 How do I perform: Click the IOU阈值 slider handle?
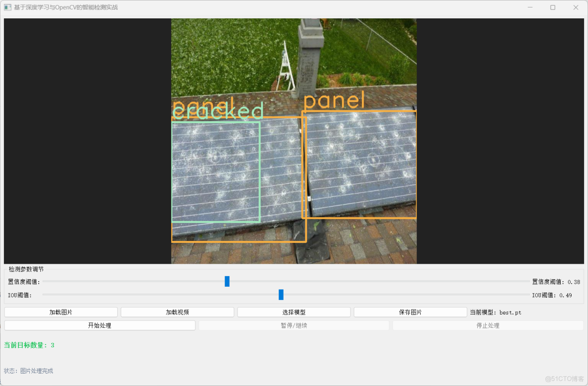281,295
